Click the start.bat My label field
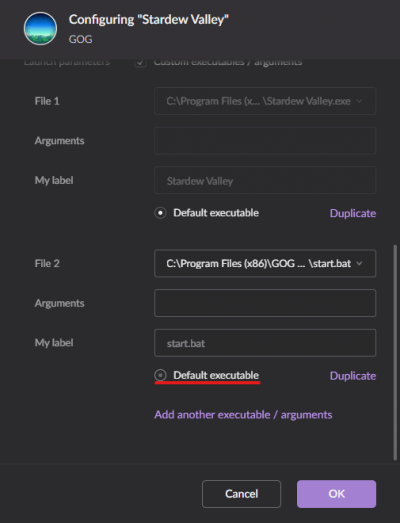This screenshot has height=523, width=400. point(265,343)
